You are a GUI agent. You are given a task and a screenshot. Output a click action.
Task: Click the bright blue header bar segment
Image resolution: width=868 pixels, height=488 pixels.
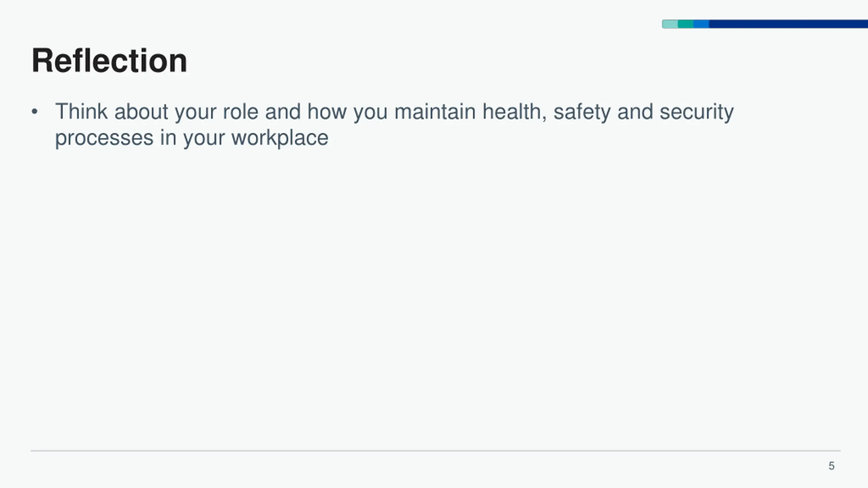[701, 24]
